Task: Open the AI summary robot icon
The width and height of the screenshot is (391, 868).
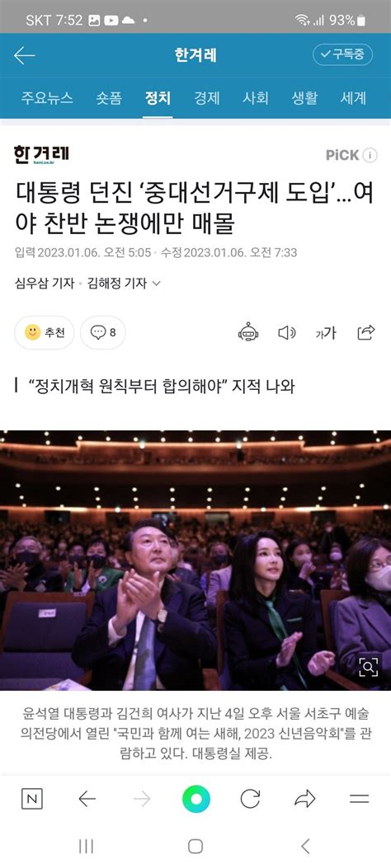Action: (248, 332)
